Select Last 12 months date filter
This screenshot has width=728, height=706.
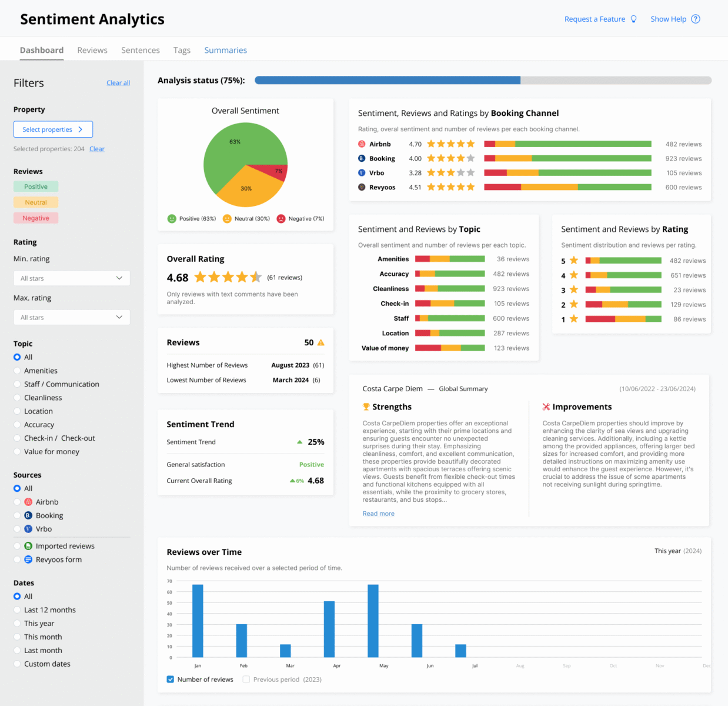tap(17, 610)
